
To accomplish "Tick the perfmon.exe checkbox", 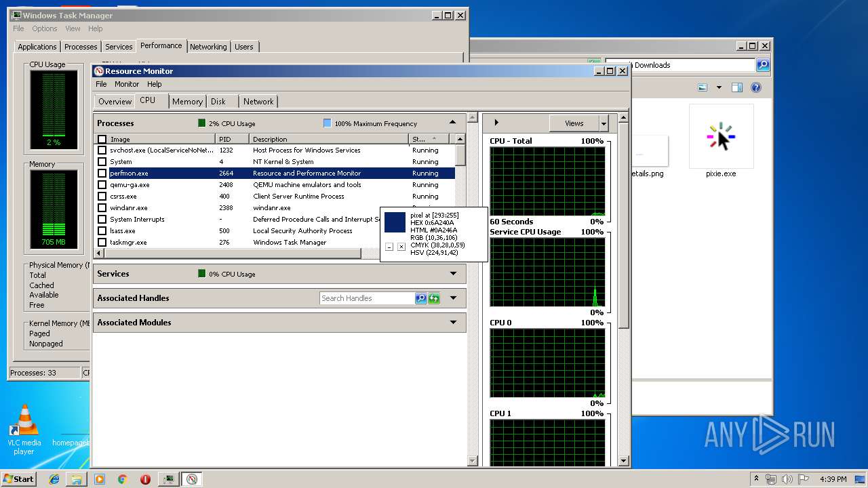I will pos(102,174).
